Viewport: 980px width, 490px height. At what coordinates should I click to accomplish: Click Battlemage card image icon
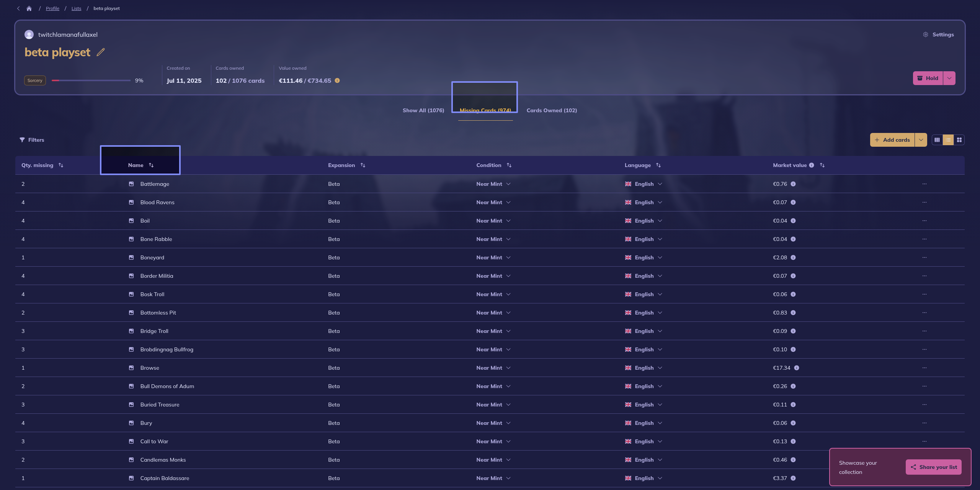(131, 184)
